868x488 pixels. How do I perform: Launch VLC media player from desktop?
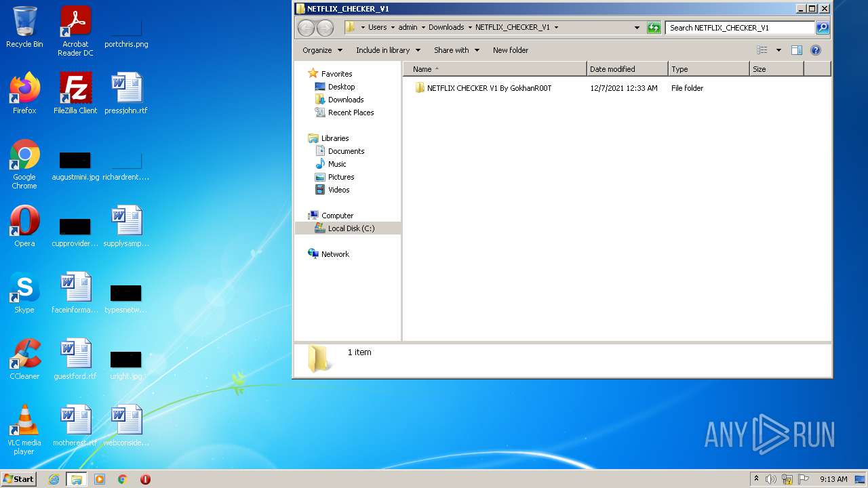point(24,430)
